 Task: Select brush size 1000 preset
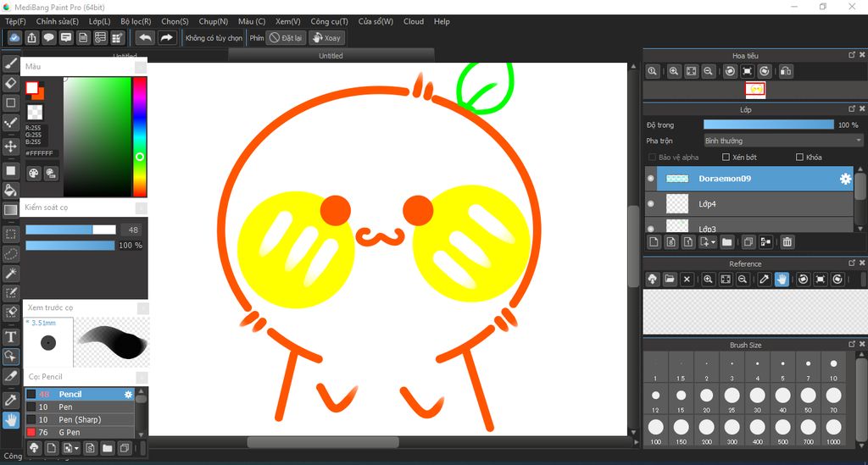(833, 432)
